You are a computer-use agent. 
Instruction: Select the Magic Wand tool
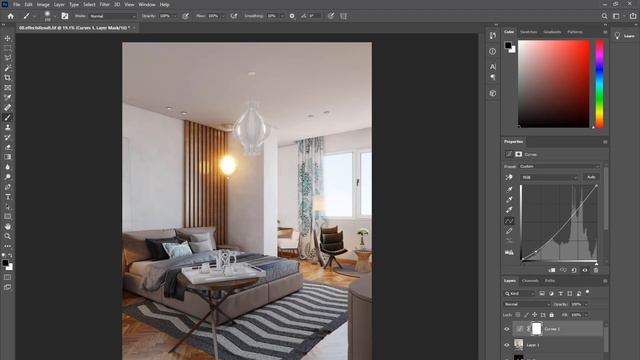point(8,68)
